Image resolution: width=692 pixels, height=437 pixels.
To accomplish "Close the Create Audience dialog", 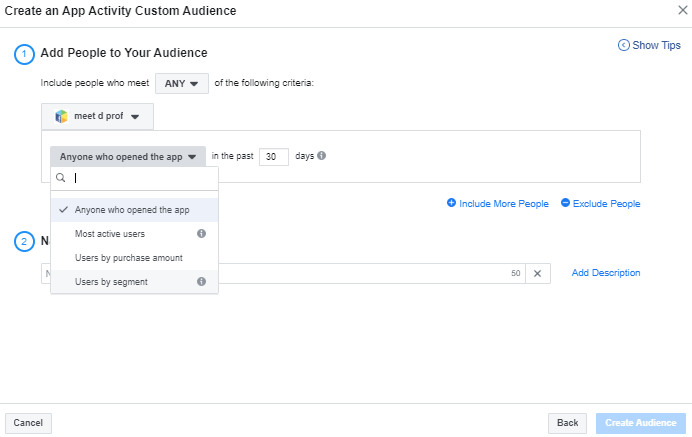I will pyautogui.click(x=682, y=9).
